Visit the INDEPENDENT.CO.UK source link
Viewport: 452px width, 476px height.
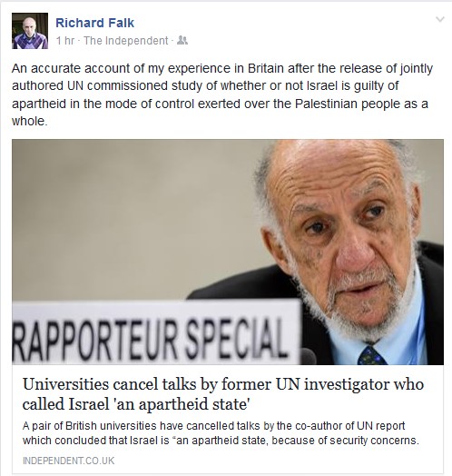(69, 461)
